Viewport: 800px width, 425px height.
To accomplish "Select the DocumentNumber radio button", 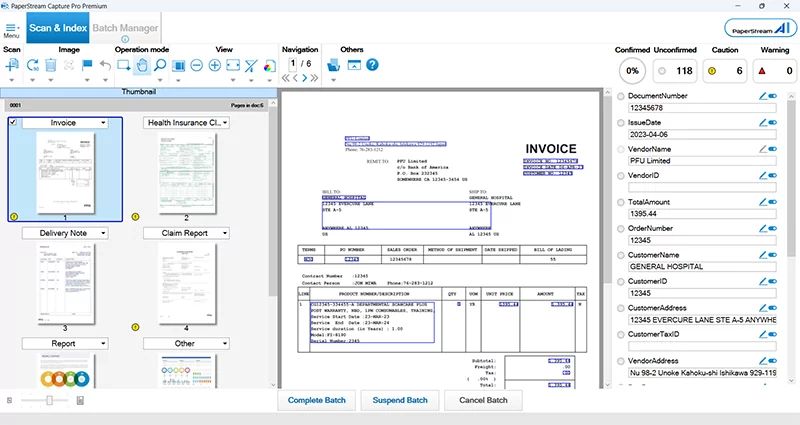I will point(621,96).
